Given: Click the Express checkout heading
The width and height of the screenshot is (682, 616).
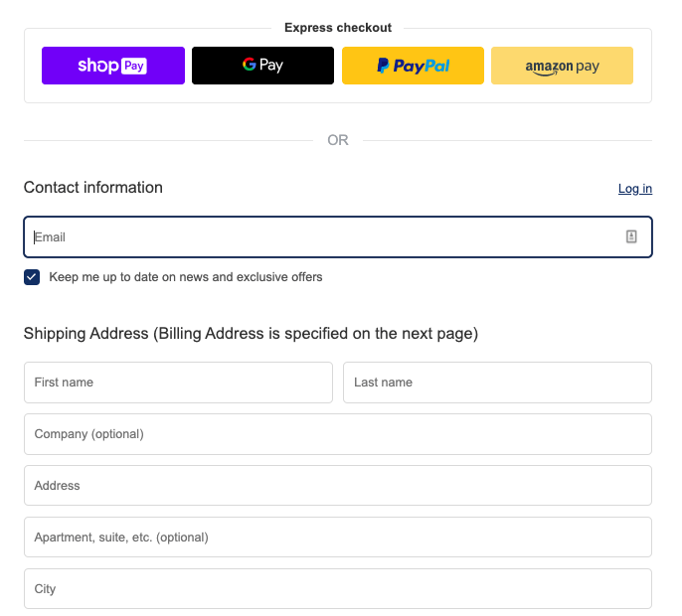Looking at the screenshot, I should tap(338, 28).
